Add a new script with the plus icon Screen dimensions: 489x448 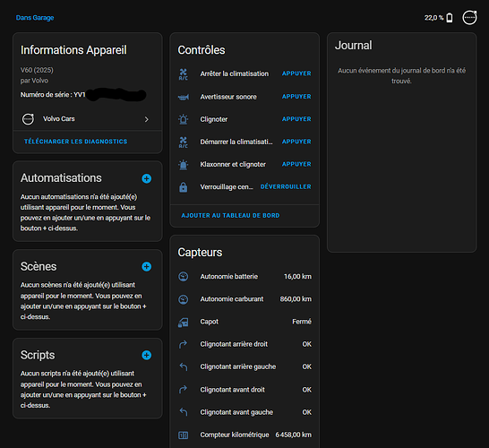[x=147, y=356]
